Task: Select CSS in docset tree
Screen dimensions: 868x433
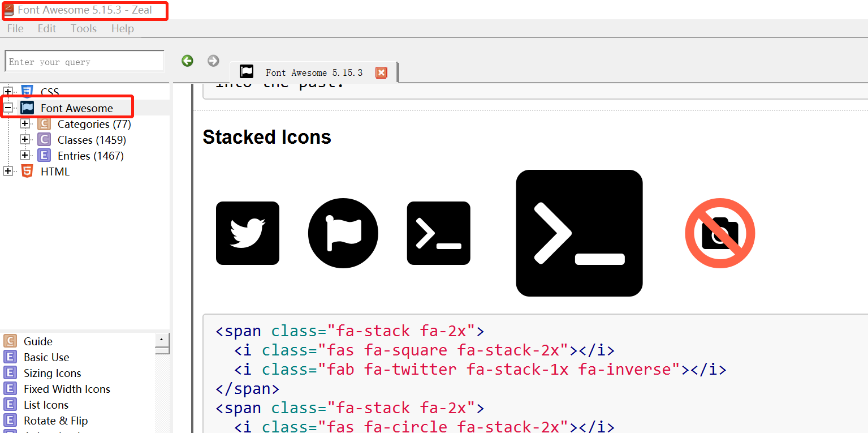Action: (x=50, y=92)
